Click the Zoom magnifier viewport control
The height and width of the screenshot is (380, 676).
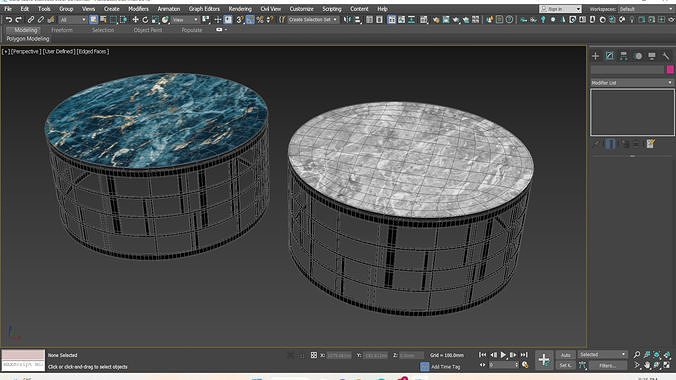pos(637,355)
